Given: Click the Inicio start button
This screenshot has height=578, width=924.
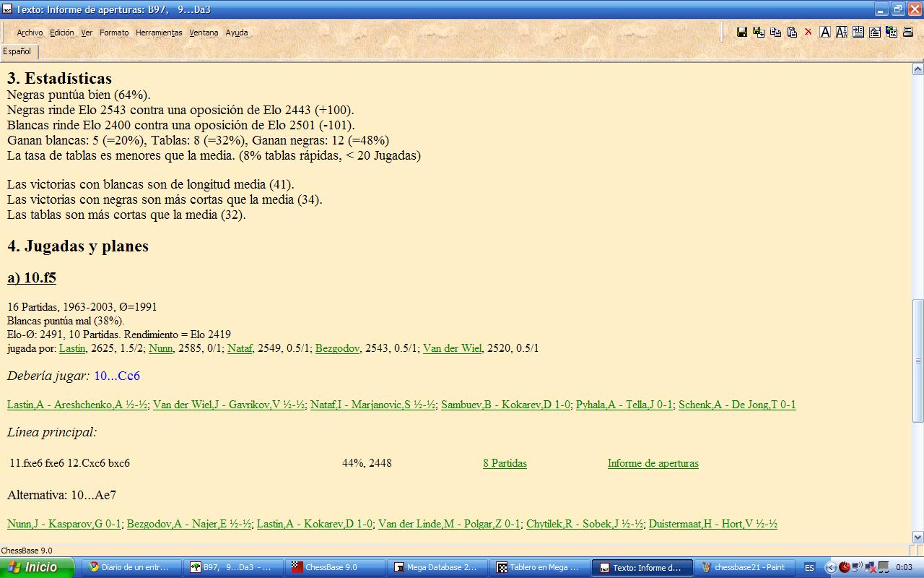Looking at the screenshot, I should coord(37,567).
